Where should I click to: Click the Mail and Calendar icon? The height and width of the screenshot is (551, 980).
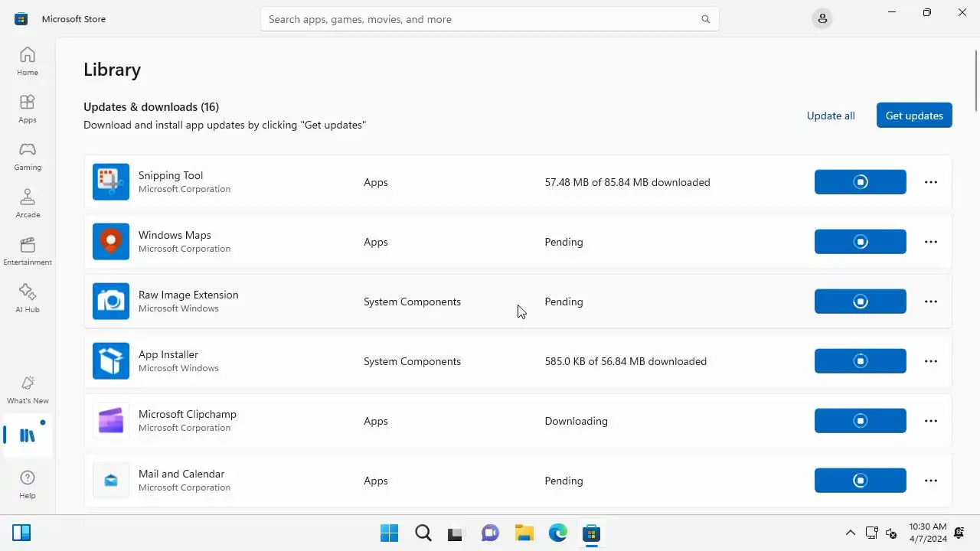[111, 481]
